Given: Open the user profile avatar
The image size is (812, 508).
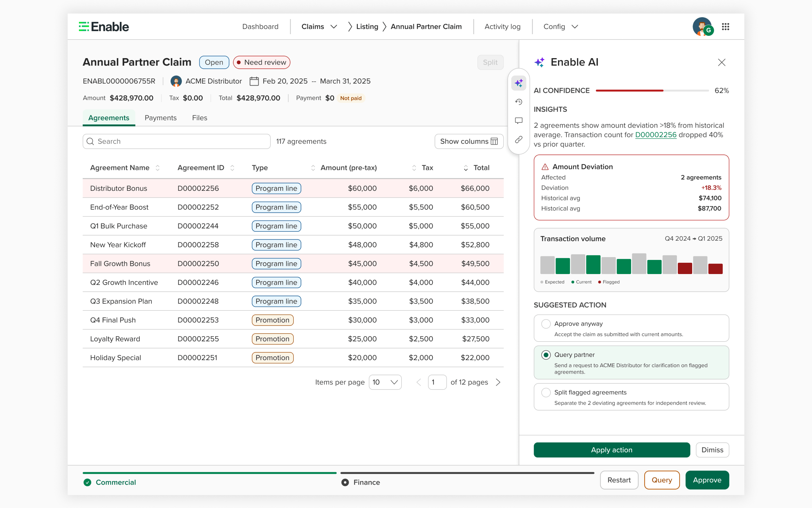Looking at the screenshot, I should 702,27.
